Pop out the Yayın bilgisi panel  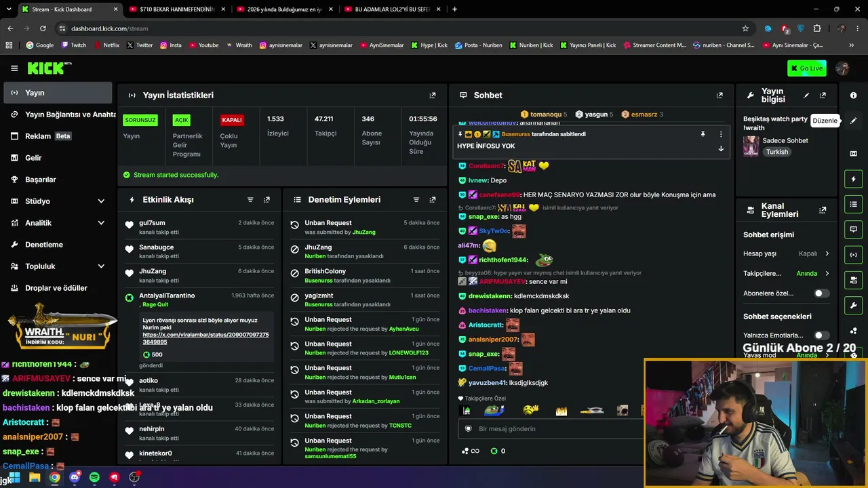click(823, 96)
